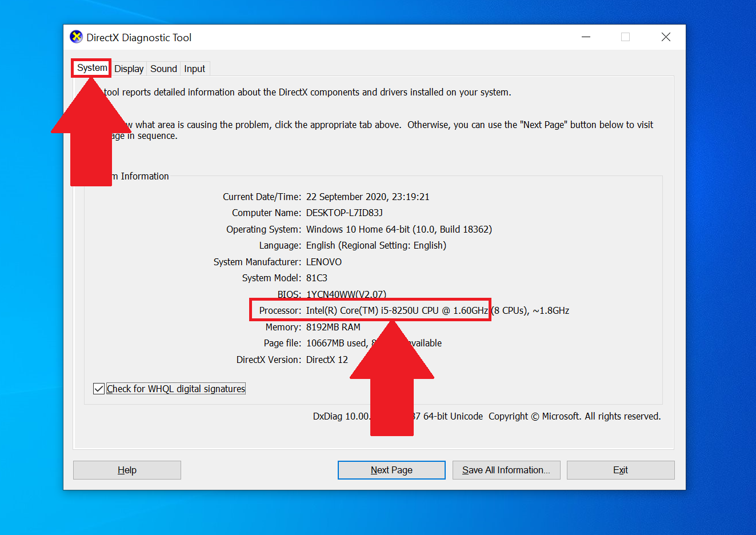Open the Sound tab
Image resolution: width=756 pixels, height=535 pixels.
point(163,68)
